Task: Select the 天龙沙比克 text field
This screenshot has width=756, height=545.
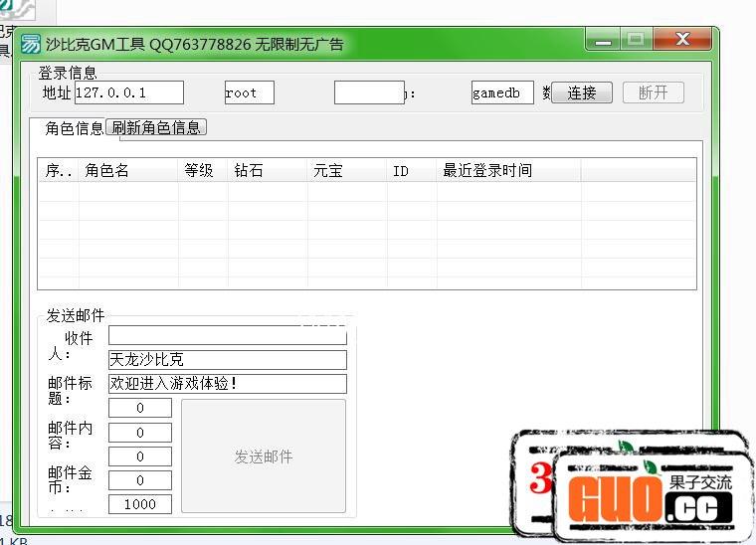Action: pos(227,360)
